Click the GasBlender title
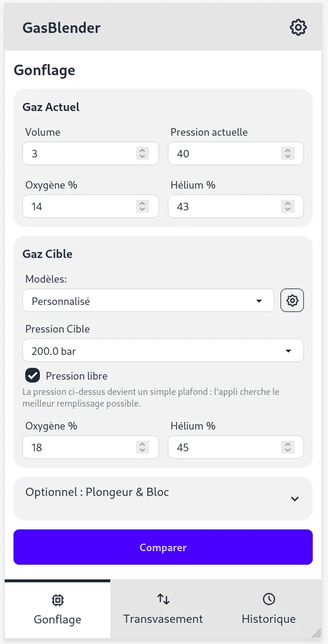 (62, 28)
